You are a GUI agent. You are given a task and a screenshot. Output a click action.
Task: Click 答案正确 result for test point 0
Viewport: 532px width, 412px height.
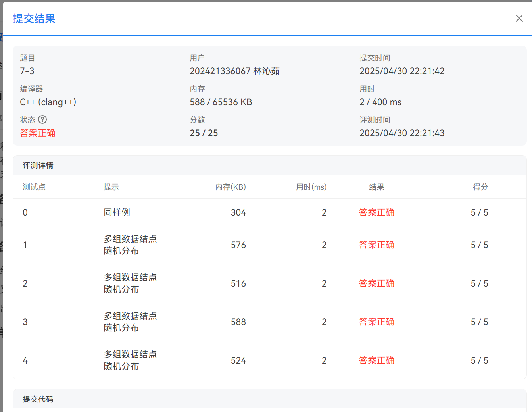coord(376,212)
